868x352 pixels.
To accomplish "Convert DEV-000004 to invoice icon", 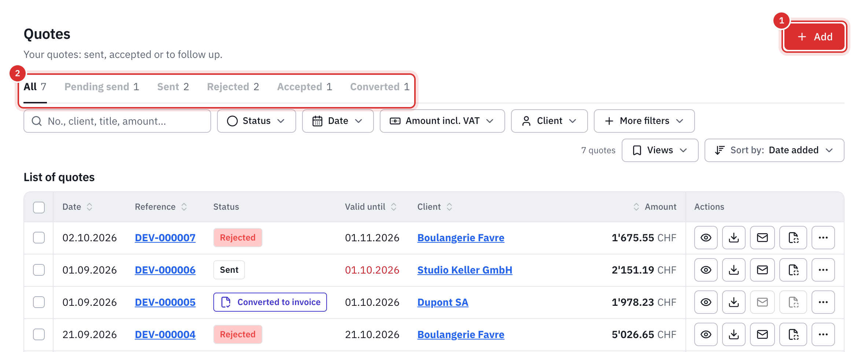I will coord(793,334).
